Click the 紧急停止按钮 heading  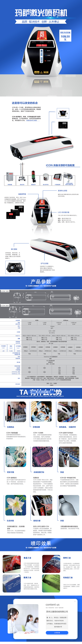pos(62,191)
